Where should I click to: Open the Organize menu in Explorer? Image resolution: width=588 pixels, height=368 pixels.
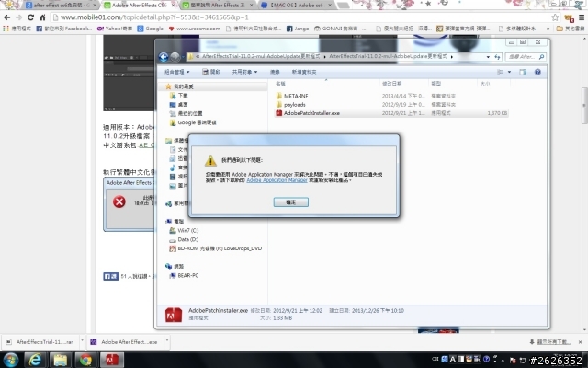[x=177, y=72]
